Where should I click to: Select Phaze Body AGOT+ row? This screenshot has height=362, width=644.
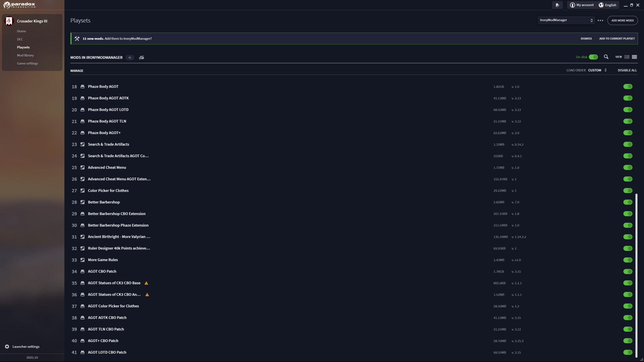point(354,133)
